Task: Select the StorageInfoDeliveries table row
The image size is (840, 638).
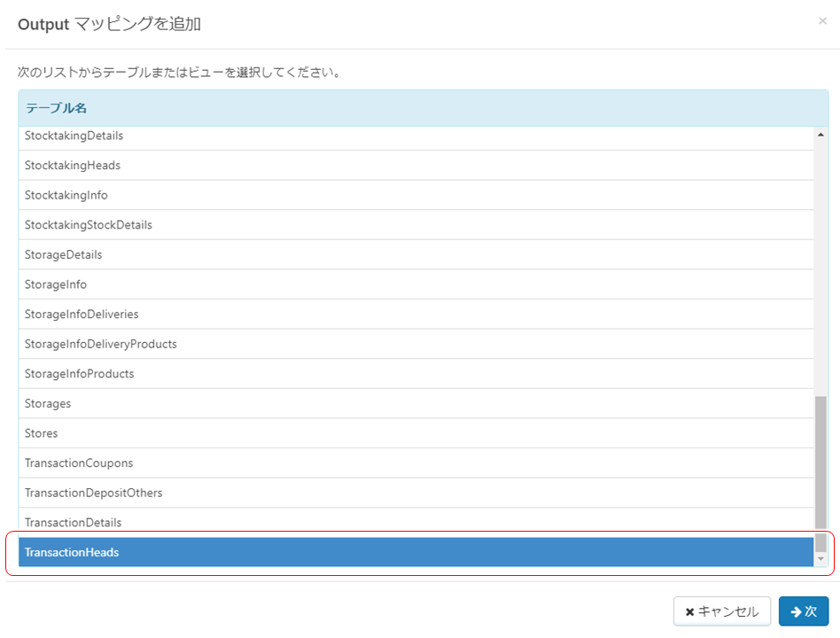Action: 354,314
